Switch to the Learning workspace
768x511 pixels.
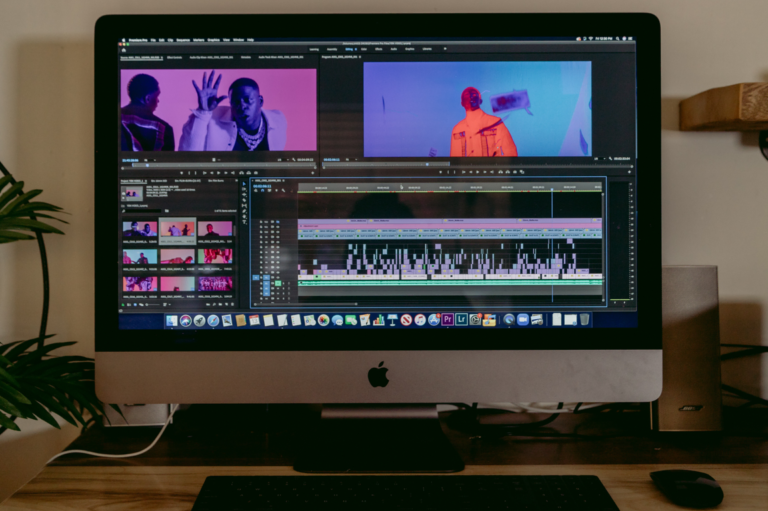click(314, 49)
